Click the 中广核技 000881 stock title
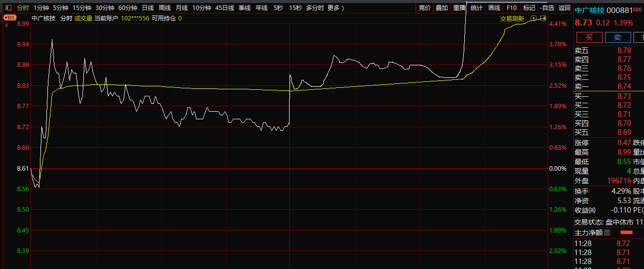This screenshot has width=644, height=269. pyautogui.click(x=604, y=10)
